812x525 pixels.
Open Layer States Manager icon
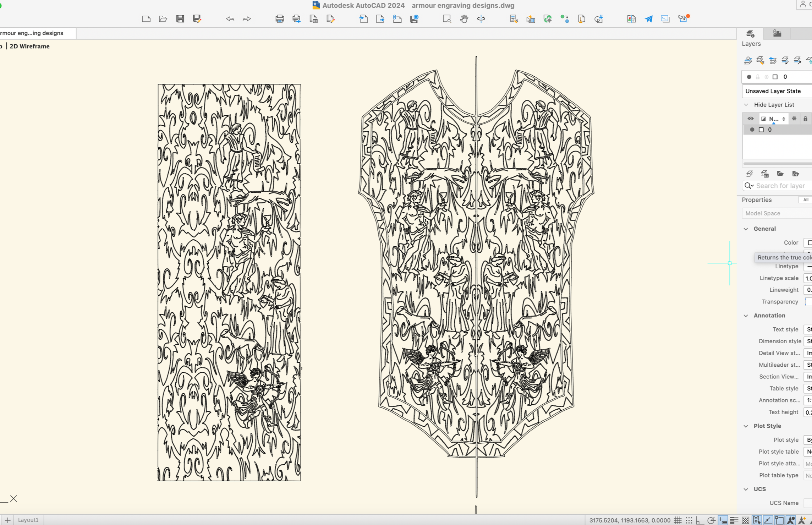point(765,174)
